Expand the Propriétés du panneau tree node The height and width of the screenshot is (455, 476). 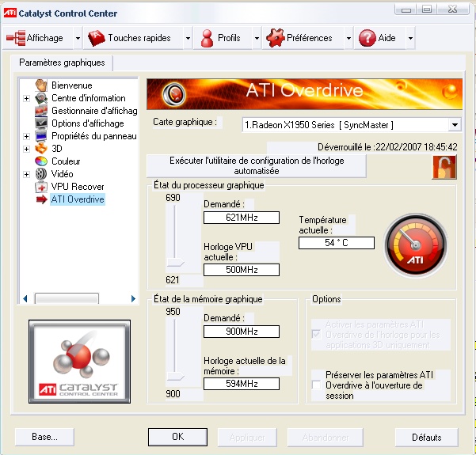[x=26, y=136]
